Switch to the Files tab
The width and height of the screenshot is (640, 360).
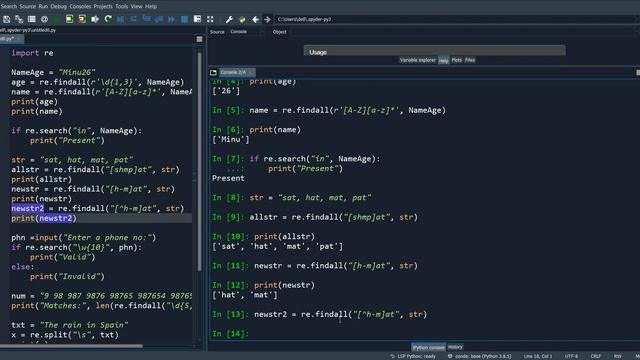pyautogui.click(x=470, y=60)
